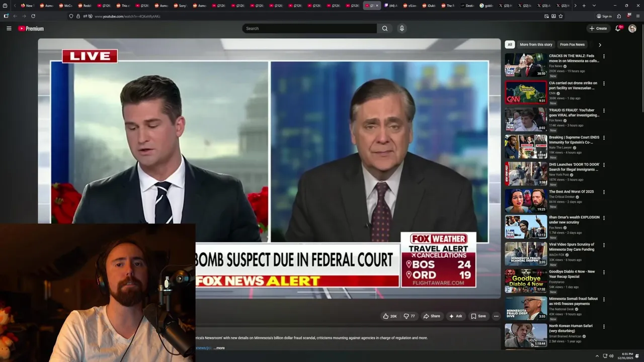Open options for 'Goodbye Diablo 4 Now' video
The image size is (644, 362).
[x=604, y=272]
